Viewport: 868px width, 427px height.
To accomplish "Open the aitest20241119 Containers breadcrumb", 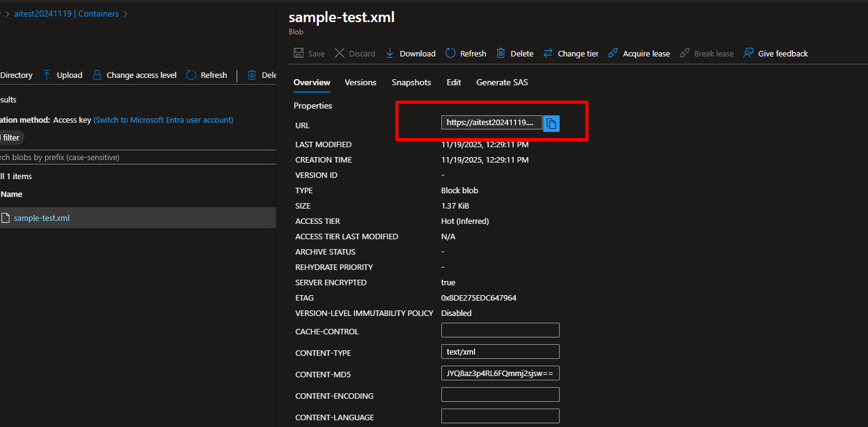I will pyautogui.click(x=66, y=13).
